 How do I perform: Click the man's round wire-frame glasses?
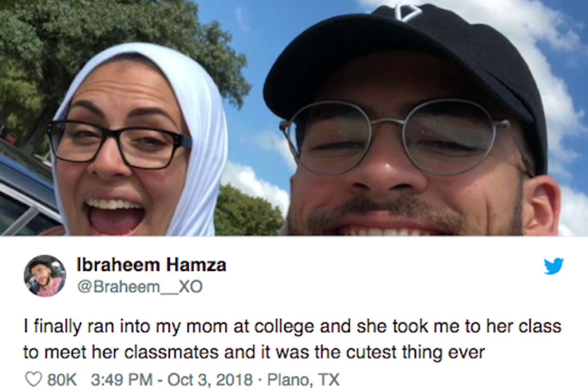(x=394, y=136)
